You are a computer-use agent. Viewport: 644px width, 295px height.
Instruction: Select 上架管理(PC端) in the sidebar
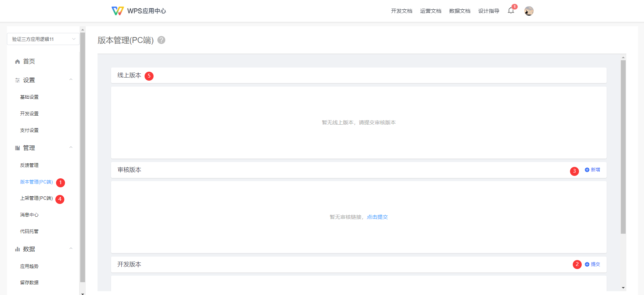[36, 198]
